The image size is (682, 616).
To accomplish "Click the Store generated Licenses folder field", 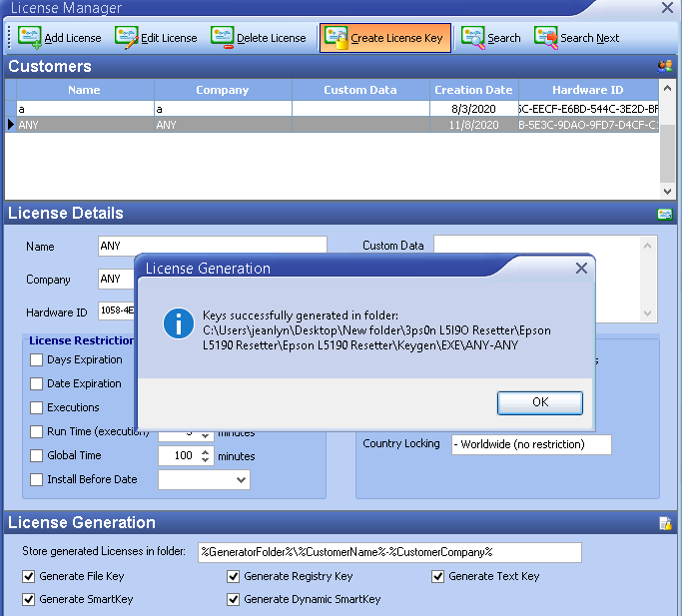I will [x=389, y=552].
